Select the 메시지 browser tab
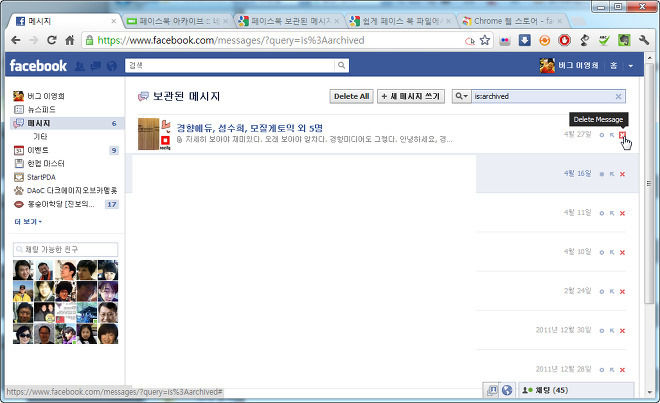 (x=65, y=21)
